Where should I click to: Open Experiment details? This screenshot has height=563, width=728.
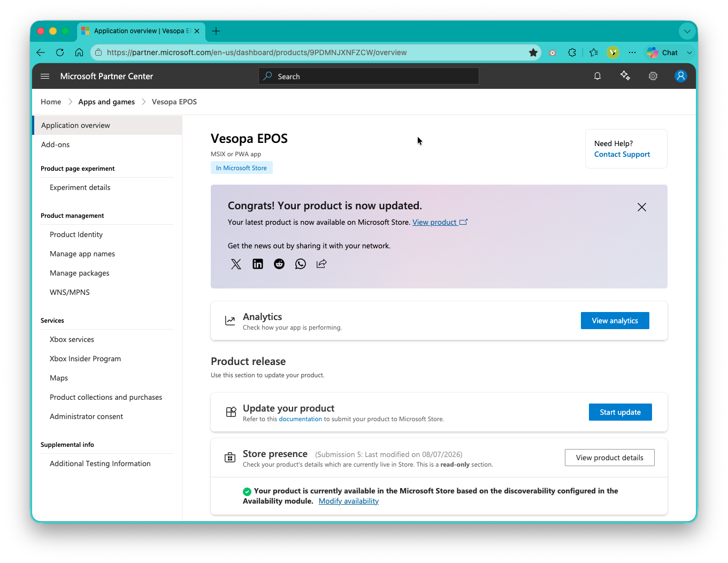coord(80,187)
